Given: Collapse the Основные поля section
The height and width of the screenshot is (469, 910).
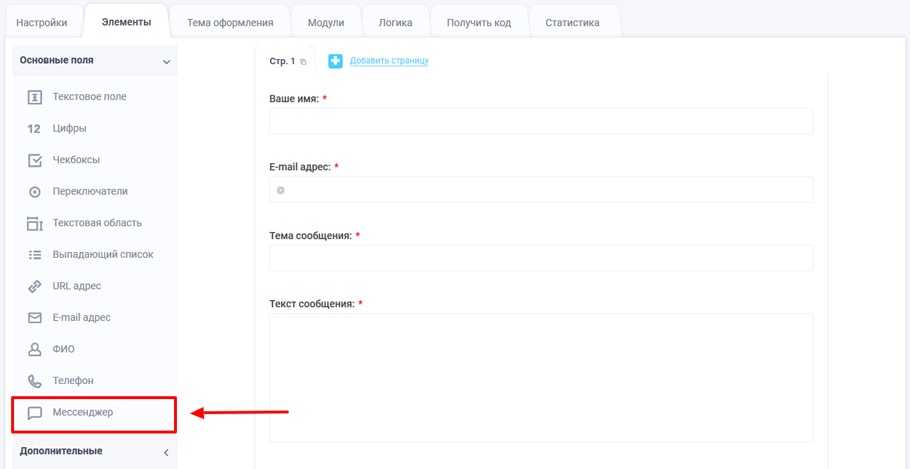Looking at the screenshot, I should pyautogui.click(x=166, y=61).
